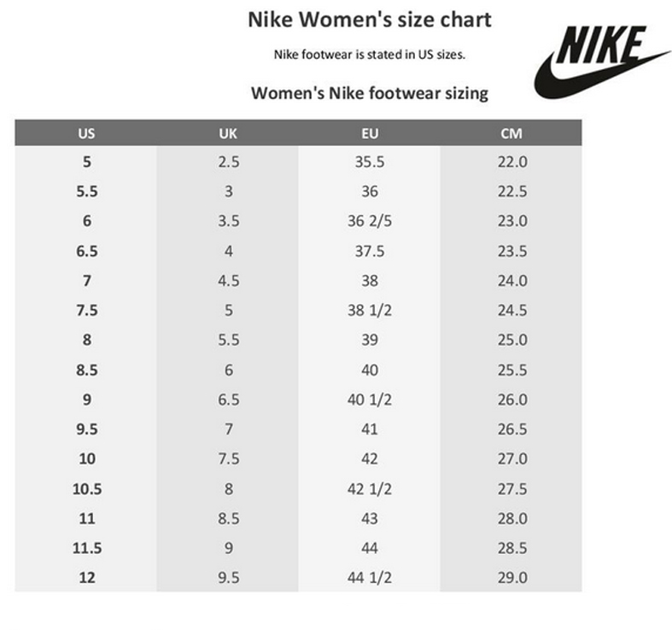Select the US column header

coord(86,133)
